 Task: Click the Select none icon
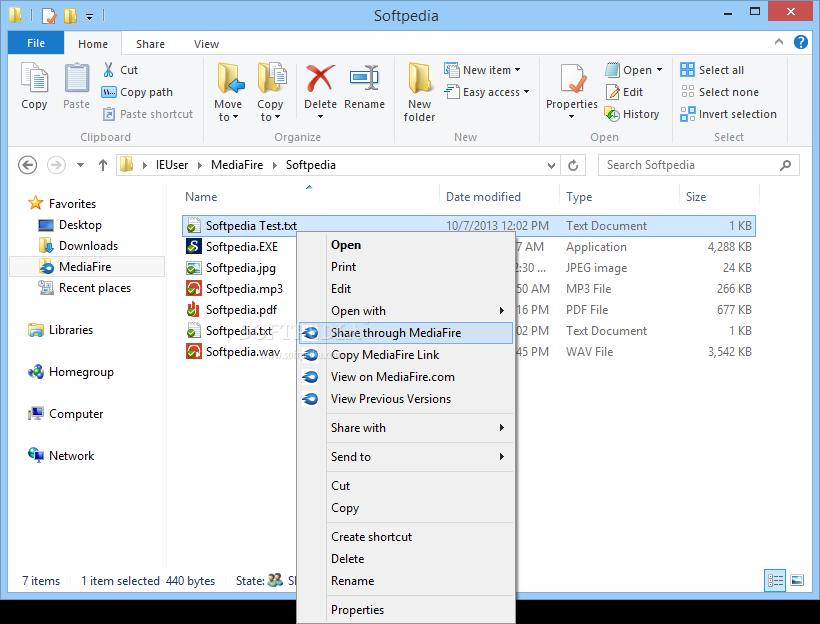687,92
